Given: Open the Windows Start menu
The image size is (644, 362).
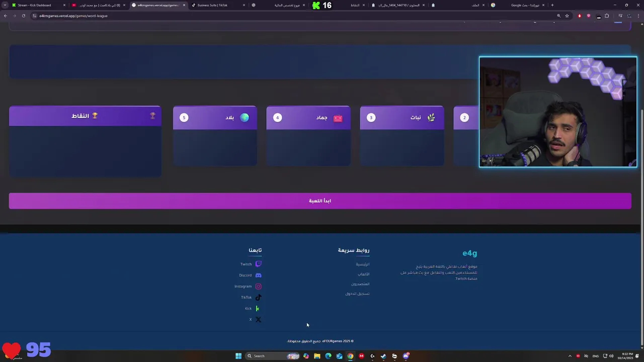Looking at the screenshot, I should coord(238,356).
